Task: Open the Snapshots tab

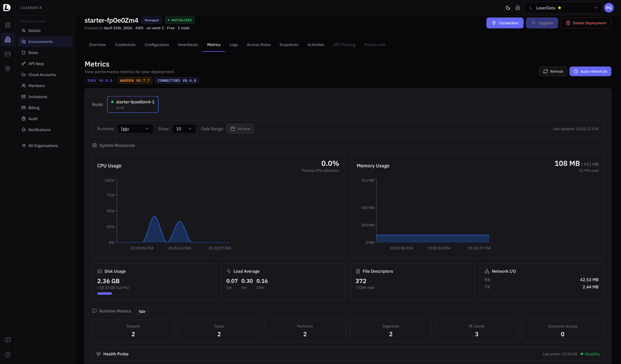Action: click(x=289, y=45)
